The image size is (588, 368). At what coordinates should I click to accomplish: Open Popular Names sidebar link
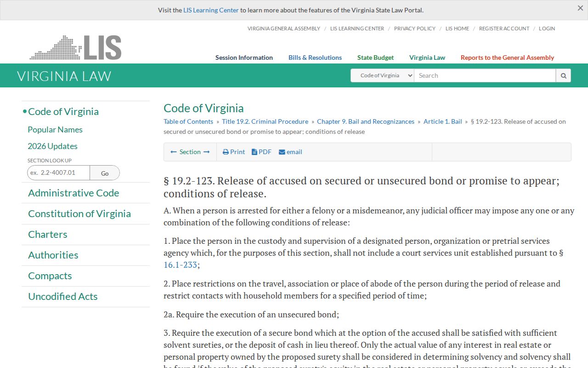pyautogui.click(x=55, y=130)
